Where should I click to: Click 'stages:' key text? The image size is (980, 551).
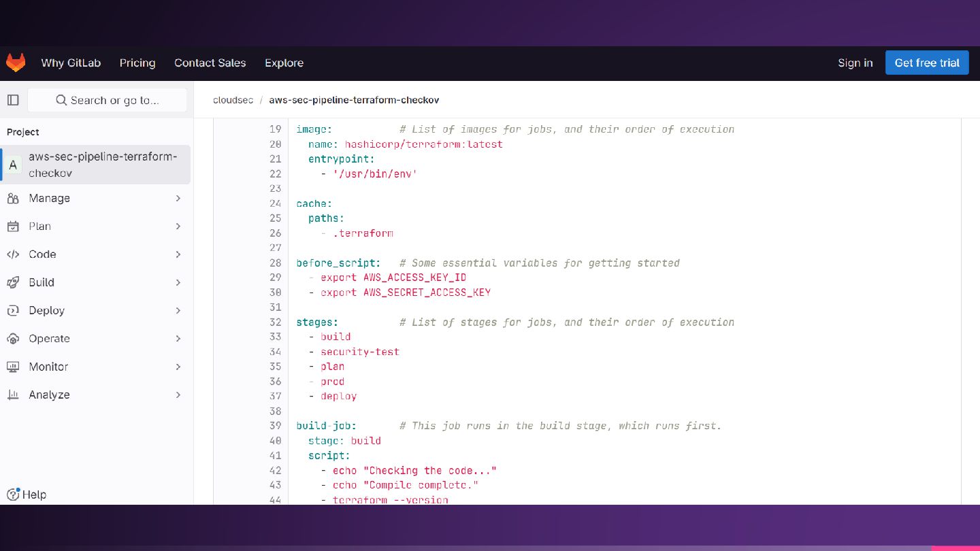tap(317, 322)
